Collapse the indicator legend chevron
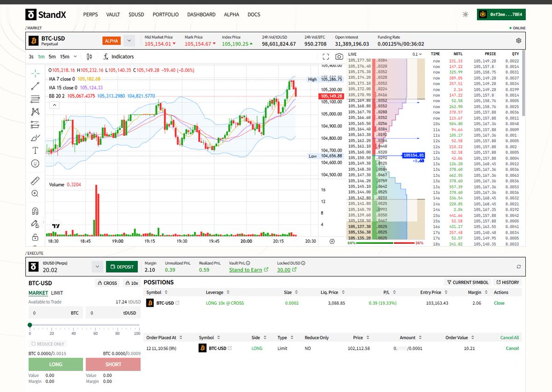The height and width of the screenshot is (392, 552). (54, 105)
